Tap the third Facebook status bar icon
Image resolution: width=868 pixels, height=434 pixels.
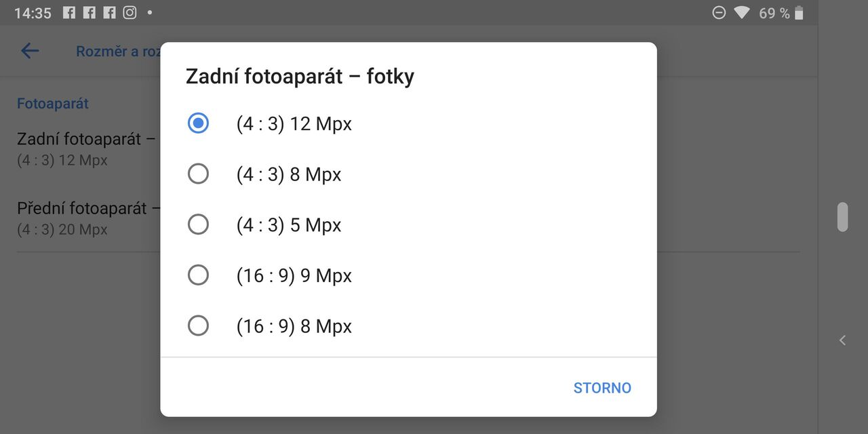click(x=109, y=12)
